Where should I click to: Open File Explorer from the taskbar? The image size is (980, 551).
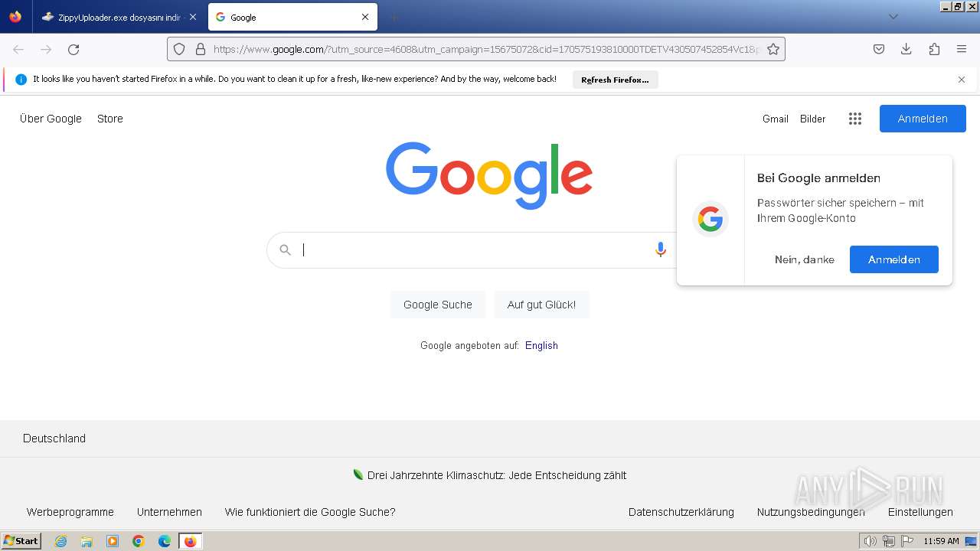pos(87,541)
